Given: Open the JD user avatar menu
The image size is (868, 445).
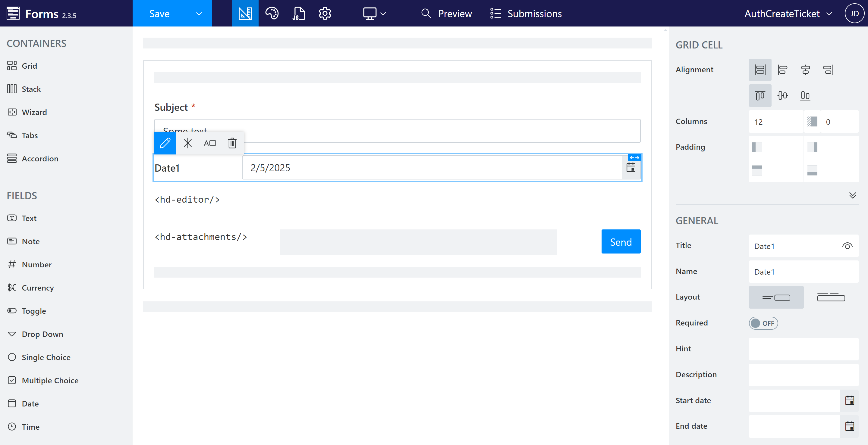Looking at the screenshot, I should (854, 14).
